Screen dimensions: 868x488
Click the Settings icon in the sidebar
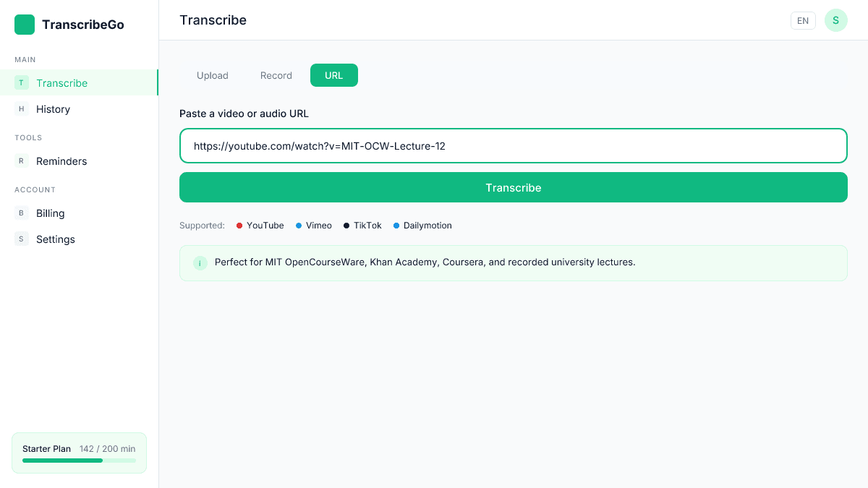point(21,239)
